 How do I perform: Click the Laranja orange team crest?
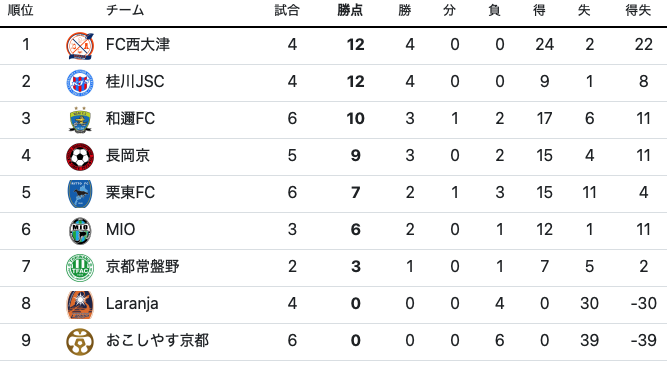80,305
